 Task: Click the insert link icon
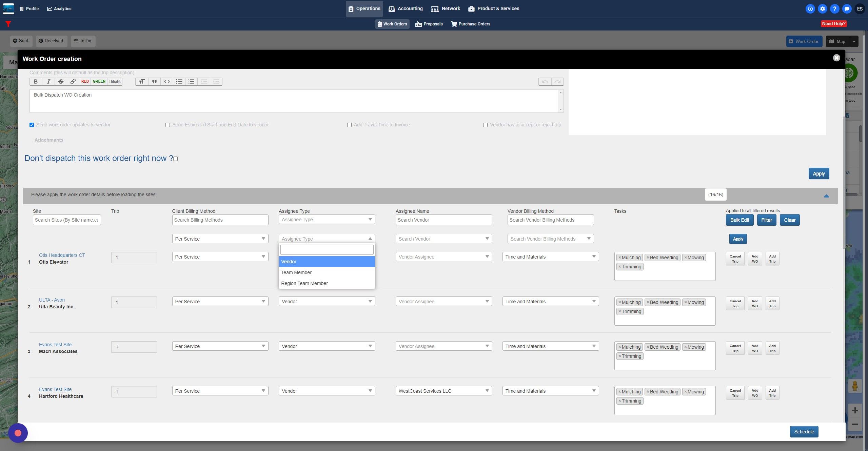pos(73,81)
